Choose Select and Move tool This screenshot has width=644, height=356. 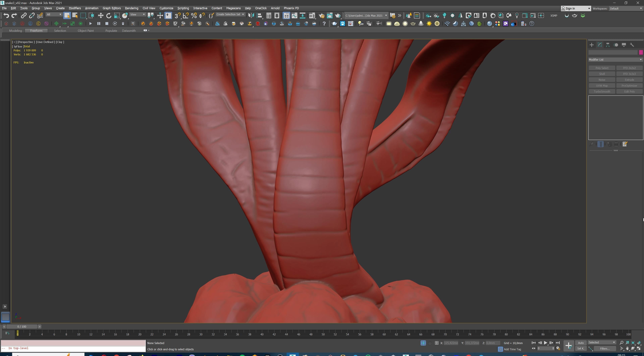coord(100,15)
